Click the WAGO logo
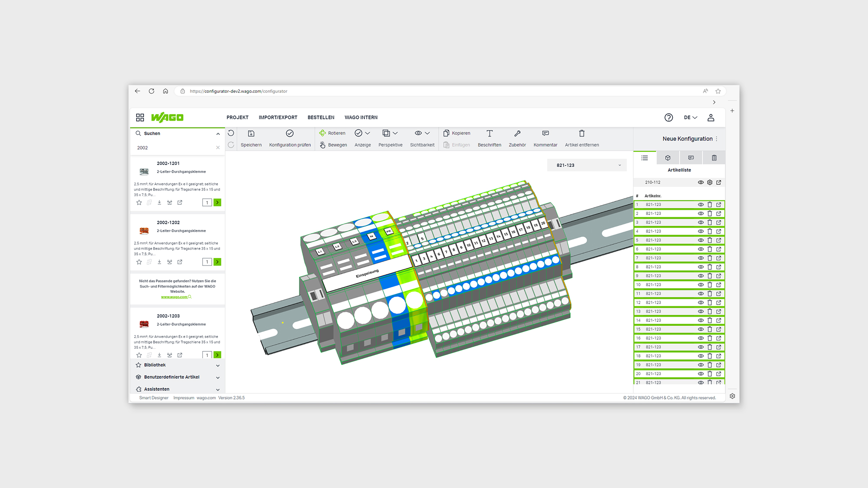The image size is (868, 488). [x=167, y=118]
